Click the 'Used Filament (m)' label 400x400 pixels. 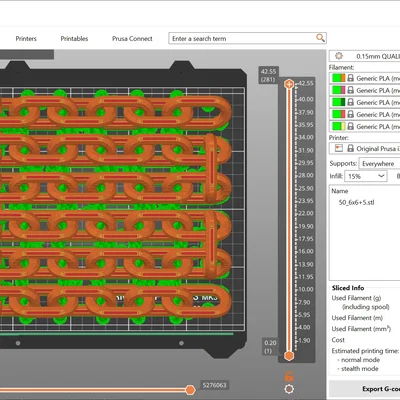tap(357, 318)
